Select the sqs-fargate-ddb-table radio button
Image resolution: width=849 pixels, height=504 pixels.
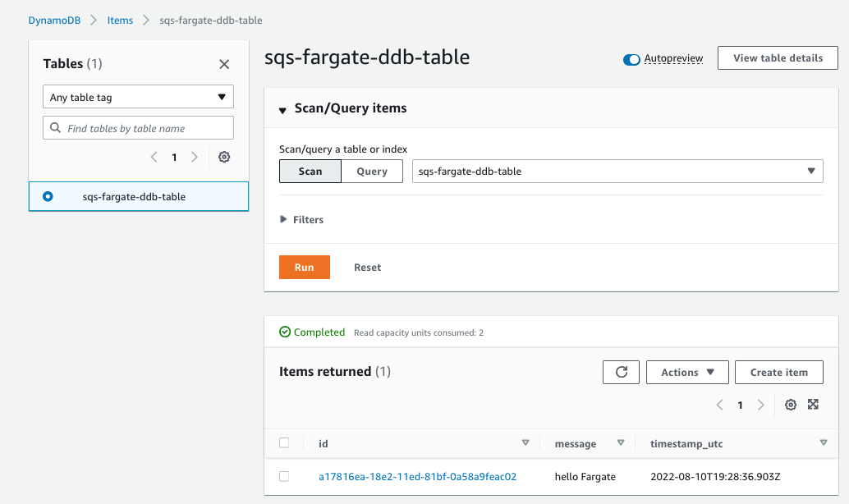(48, 196)
